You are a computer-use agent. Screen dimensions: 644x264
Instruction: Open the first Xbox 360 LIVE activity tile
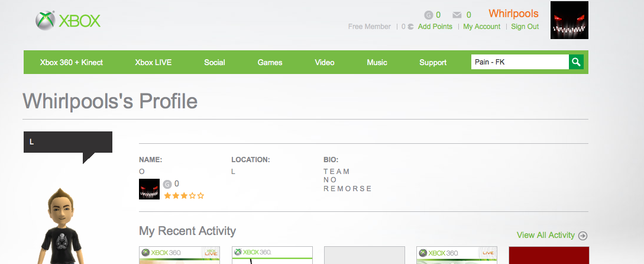[180, 255]
